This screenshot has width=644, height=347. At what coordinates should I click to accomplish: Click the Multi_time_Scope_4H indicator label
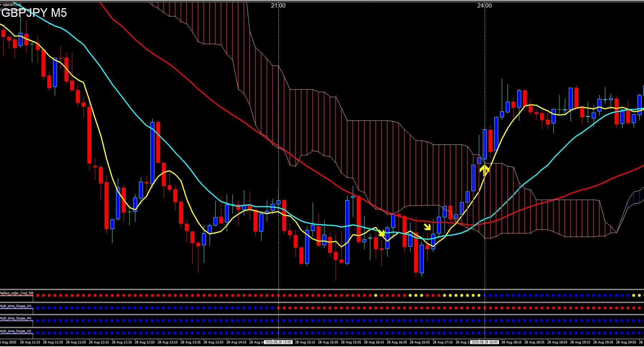(16, 318)
